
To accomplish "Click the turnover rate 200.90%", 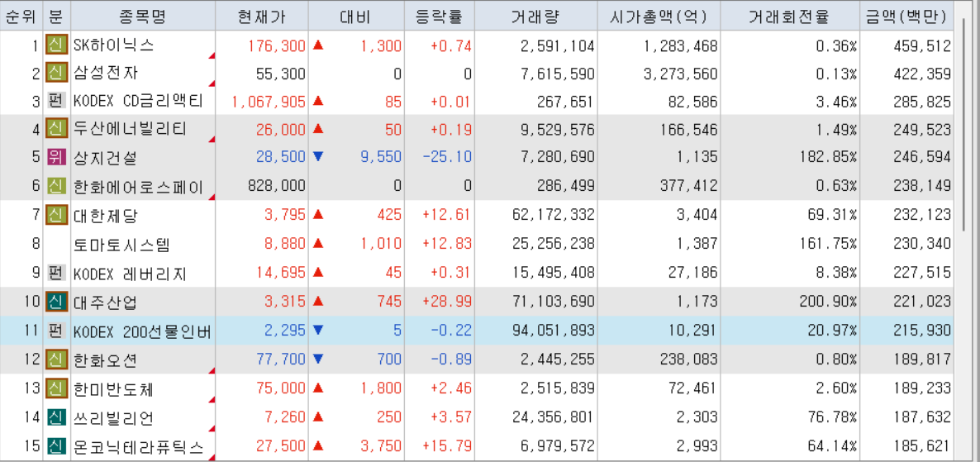I will click(x=828, y=302).
